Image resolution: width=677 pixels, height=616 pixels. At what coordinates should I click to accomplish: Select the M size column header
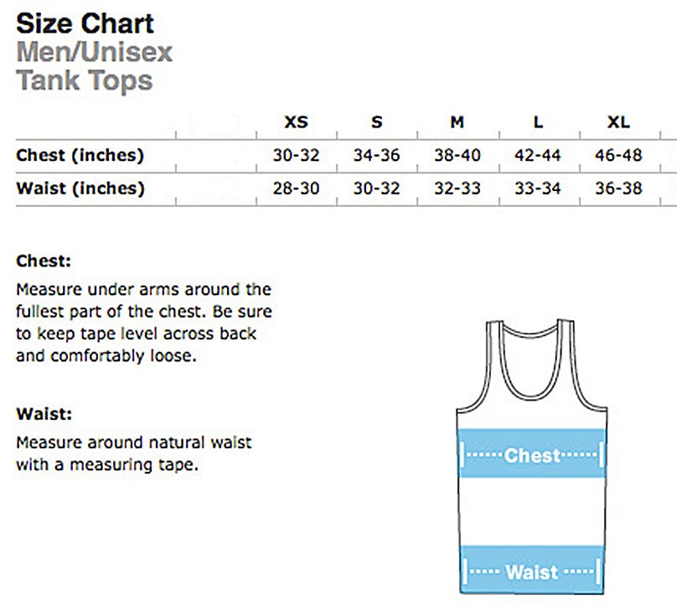457,122
